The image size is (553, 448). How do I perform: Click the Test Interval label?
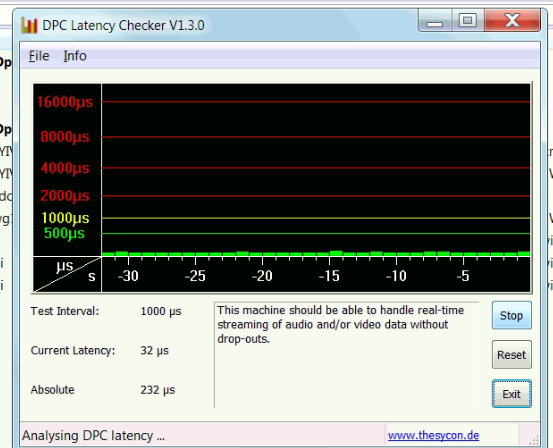pyautogui.click(x=65, y=311)
